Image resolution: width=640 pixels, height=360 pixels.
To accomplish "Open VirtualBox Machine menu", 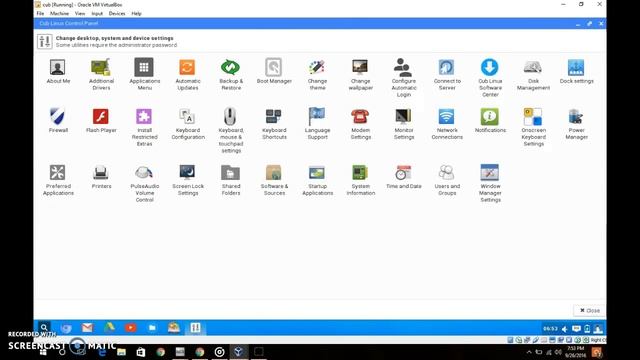I will tap(59, 13).
